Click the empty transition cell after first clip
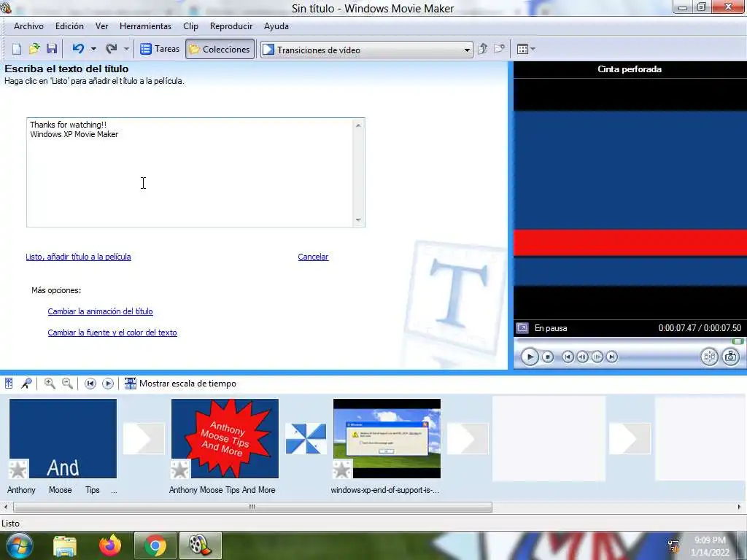747x560 pixels. click(144, 438)
